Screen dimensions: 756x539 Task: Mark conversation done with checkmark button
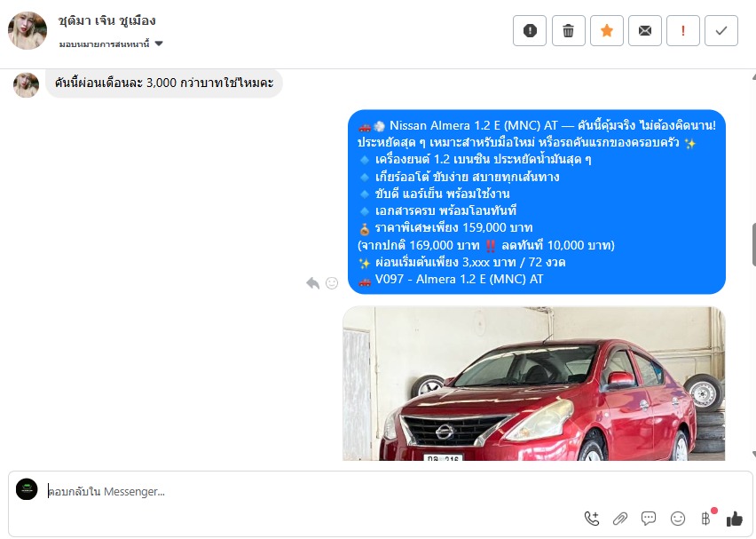[x=721, y=31]
